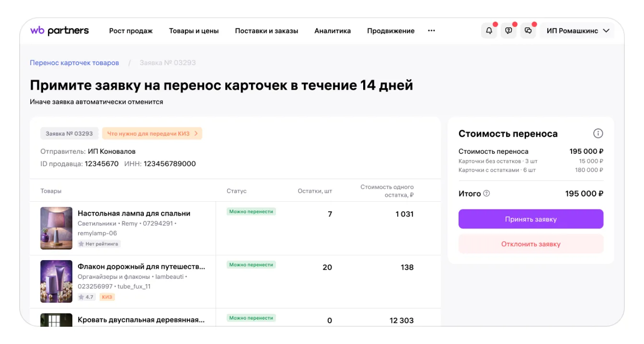Click star icon next to 4.7 rating
644x344 pixels.
click(81, 297)
